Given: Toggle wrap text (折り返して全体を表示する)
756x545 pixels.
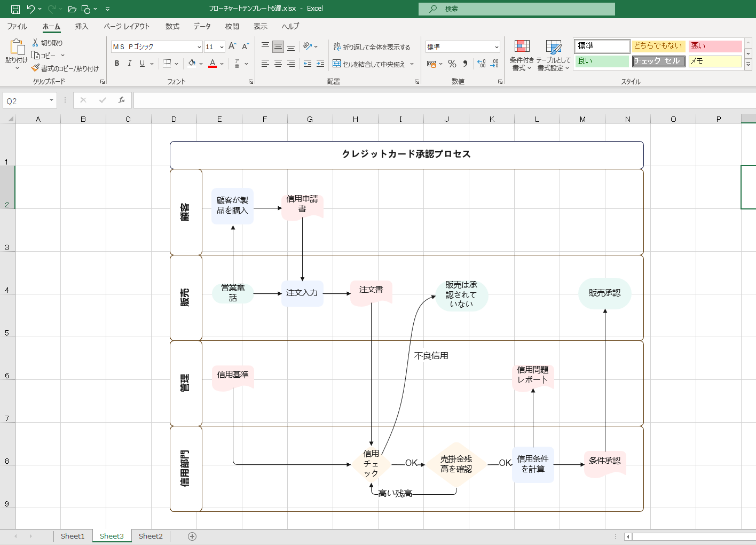Looking at the screenshot, I should [372, 47].
